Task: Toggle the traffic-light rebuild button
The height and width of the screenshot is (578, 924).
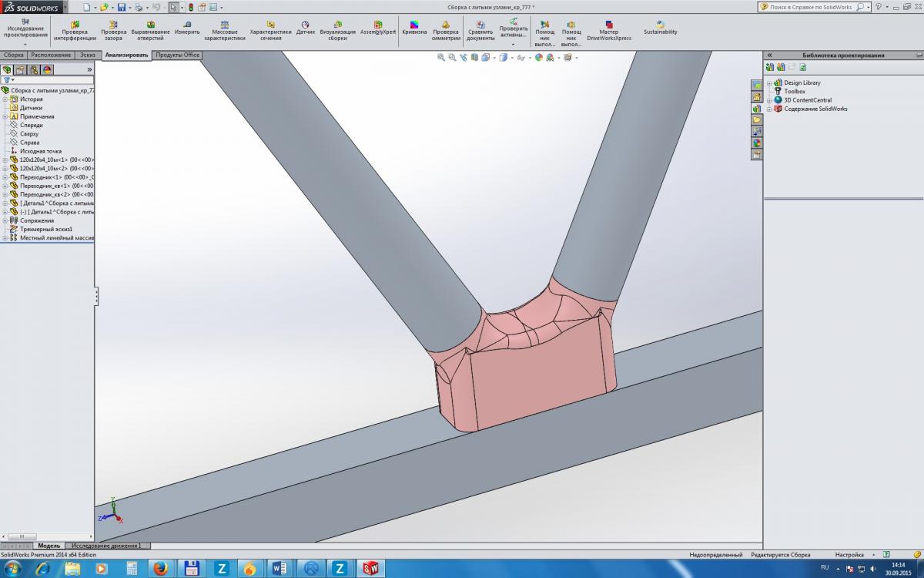Action: (x=190, y=7)
